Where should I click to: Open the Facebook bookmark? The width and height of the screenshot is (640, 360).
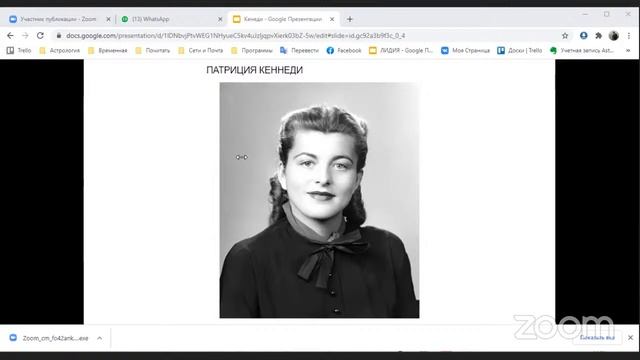344,51
